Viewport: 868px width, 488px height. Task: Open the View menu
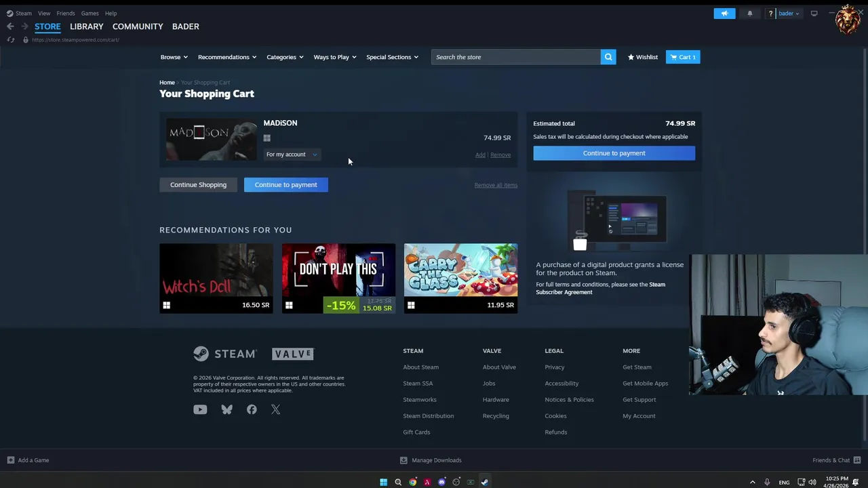pos(44,14)
